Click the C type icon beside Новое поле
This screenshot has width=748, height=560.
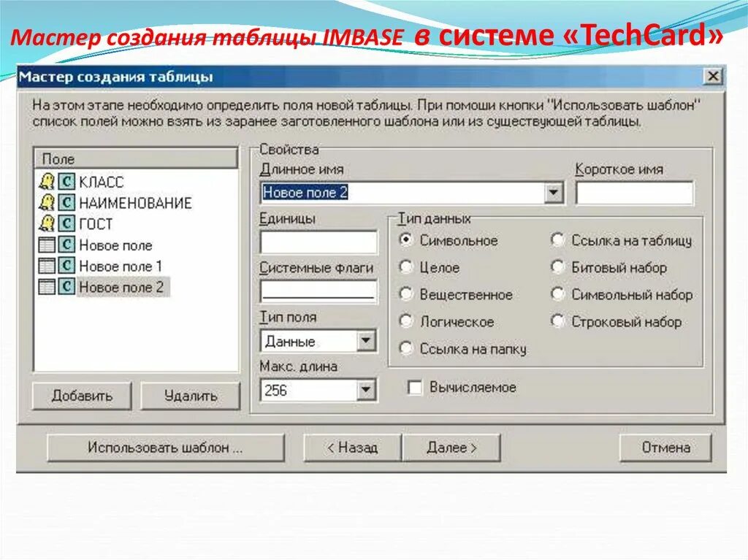(66, 245)
